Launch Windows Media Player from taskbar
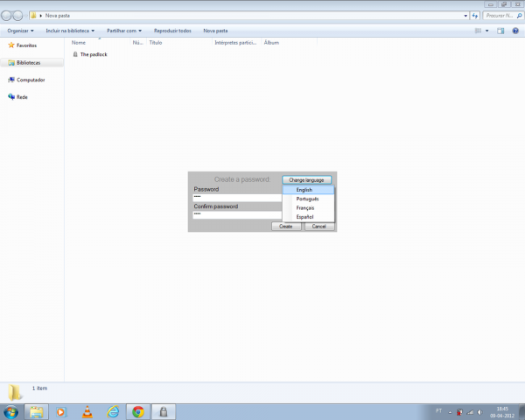The width and height of the screenshot is (525, 420). click(x=61, y=412)
